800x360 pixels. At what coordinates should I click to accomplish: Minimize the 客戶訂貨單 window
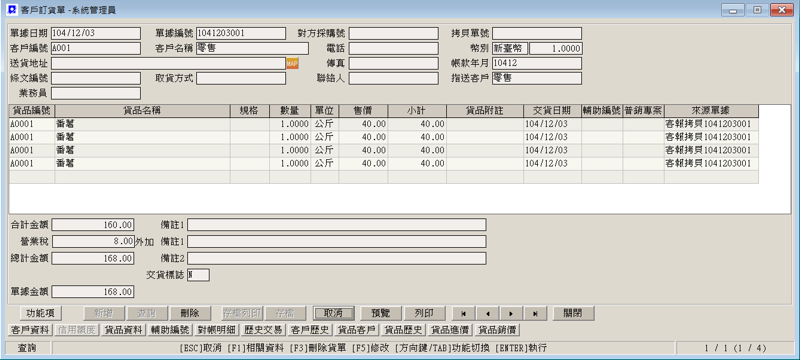pyautogui.click(x=733, y=10)
